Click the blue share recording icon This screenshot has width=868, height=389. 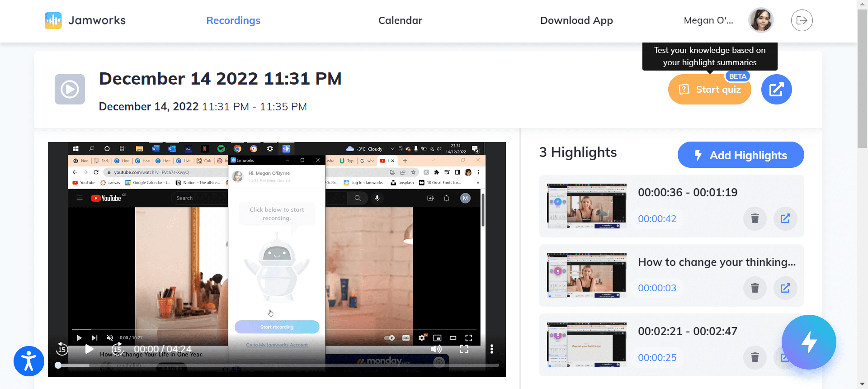(776, 90)
